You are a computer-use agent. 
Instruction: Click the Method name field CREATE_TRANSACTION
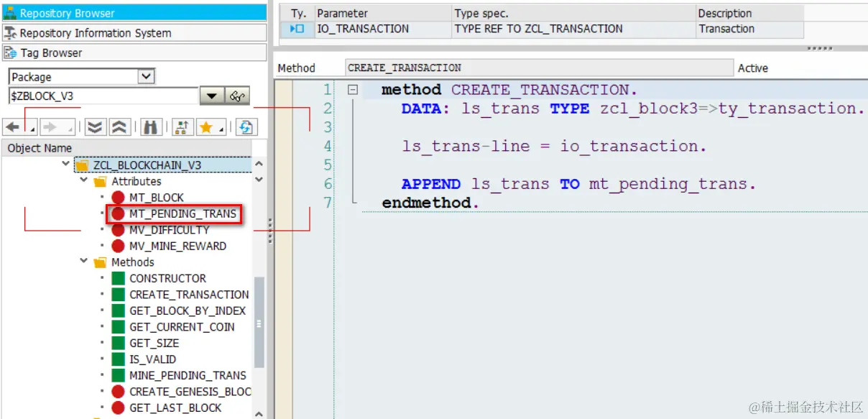tap(540, 68)
